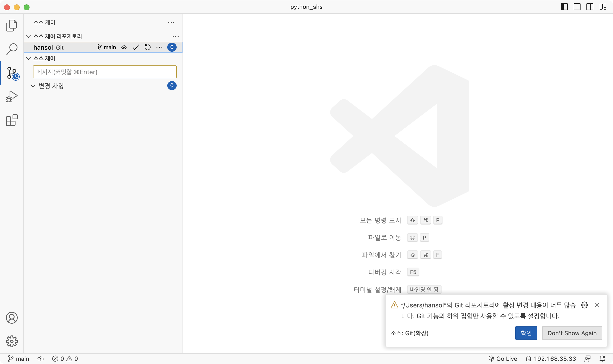The height and width of the screenshot is (364, 613).
Task: Click 확인 in the Git notification
Action: 526,333
